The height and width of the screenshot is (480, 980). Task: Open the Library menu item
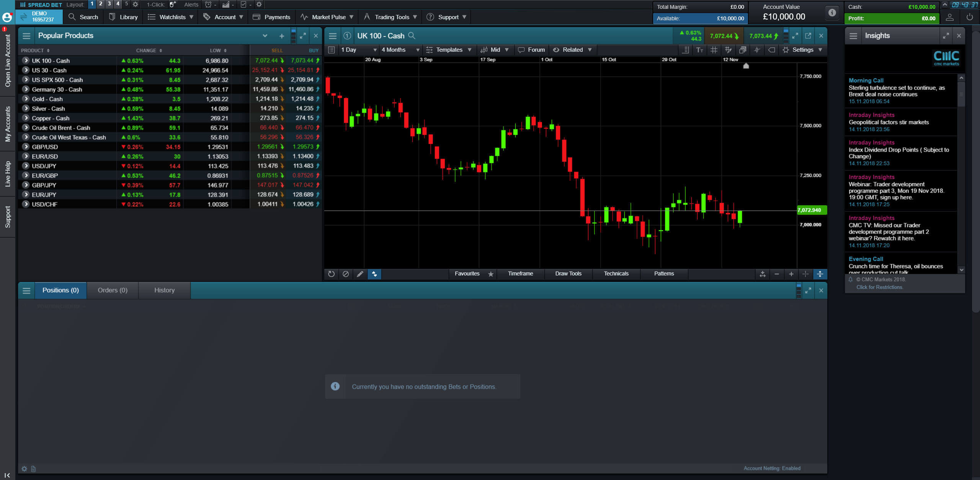point(123,17)
